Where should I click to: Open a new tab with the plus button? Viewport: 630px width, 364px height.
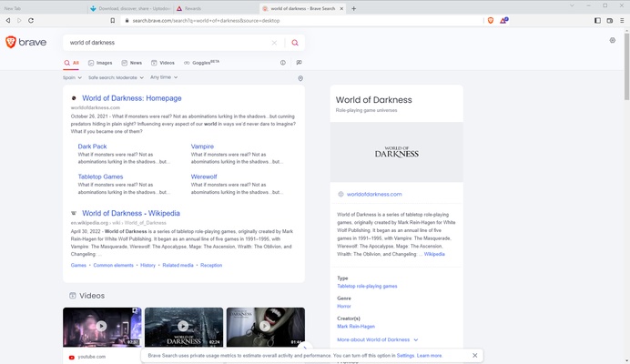[353, 8]
